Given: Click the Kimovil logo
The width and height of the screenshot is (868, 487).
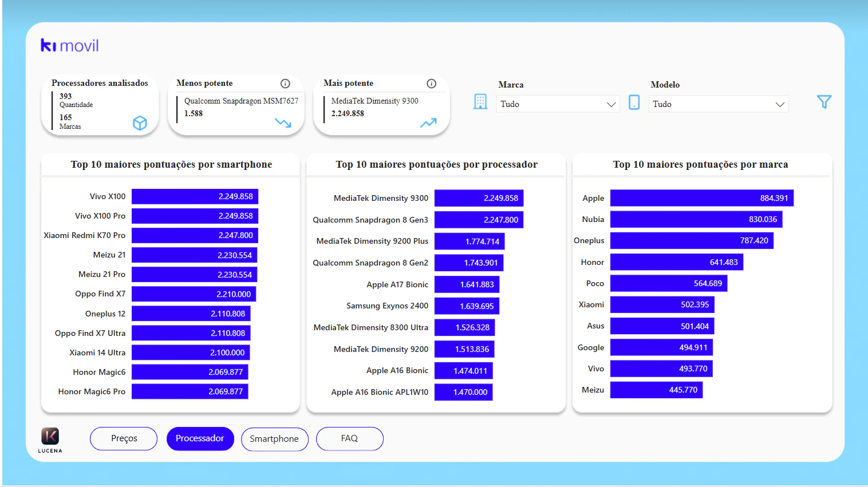Looking at the screenshot, I should [x=69, y=45].
